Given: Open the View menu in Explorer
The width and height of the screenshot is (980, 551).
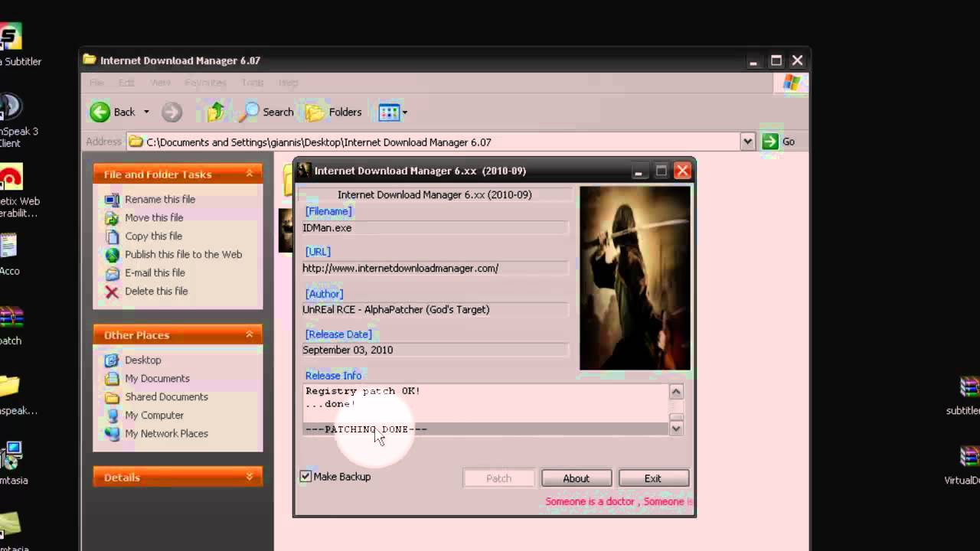Looking at the screenshot, I should coord(160,82).
